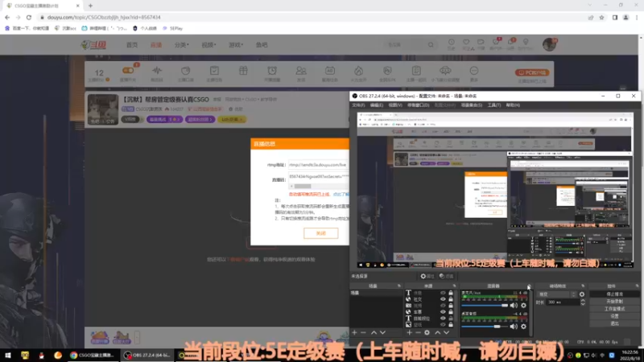The width and height of the screenshot is (644, 362).
Task: Open the 场景集合(S) menu in OBS
Action: [472, 105]
